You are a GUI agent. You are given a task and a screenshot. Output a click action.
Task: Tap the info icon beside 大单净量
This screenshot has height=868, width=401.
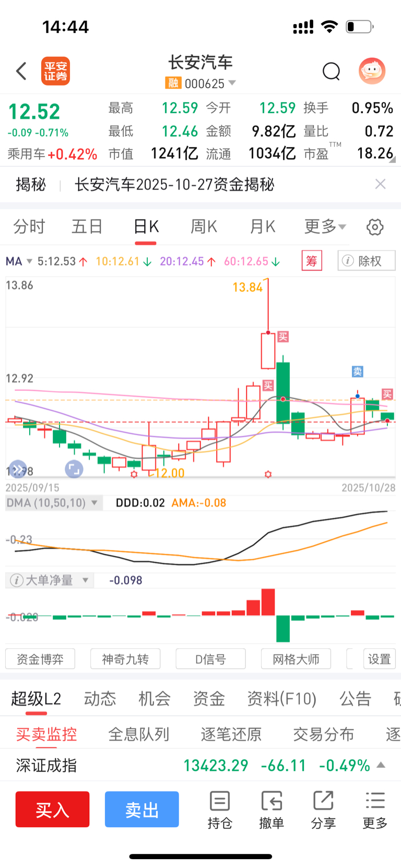(17, 580)
